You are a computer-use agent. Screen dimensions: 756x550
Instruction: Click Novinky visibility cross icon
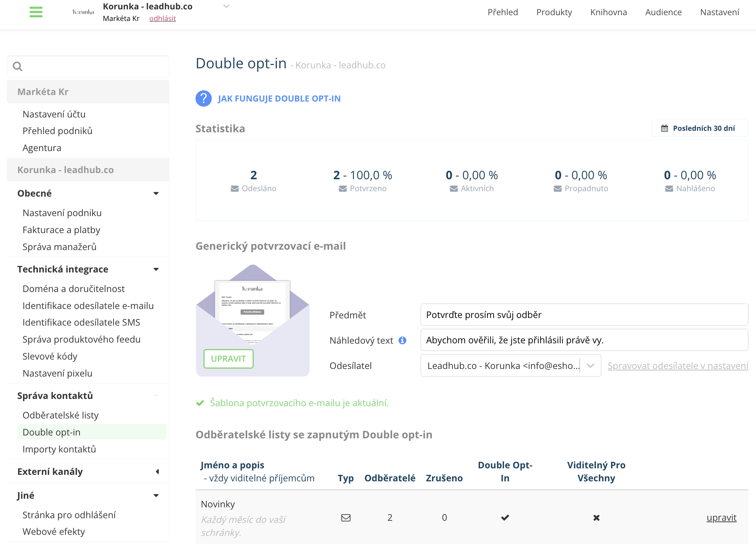[596, 518]
